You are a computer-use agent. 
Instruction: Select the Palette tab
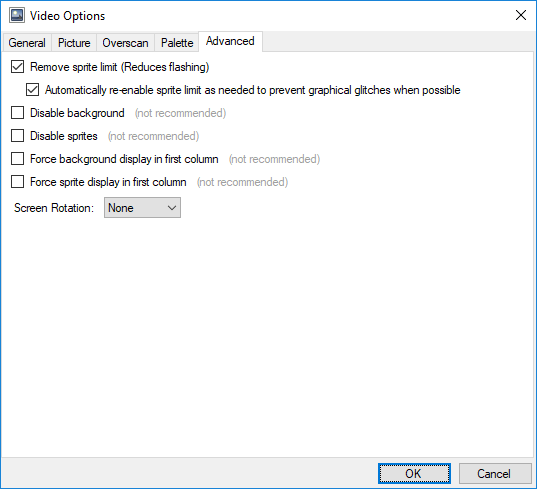(177, 43)
